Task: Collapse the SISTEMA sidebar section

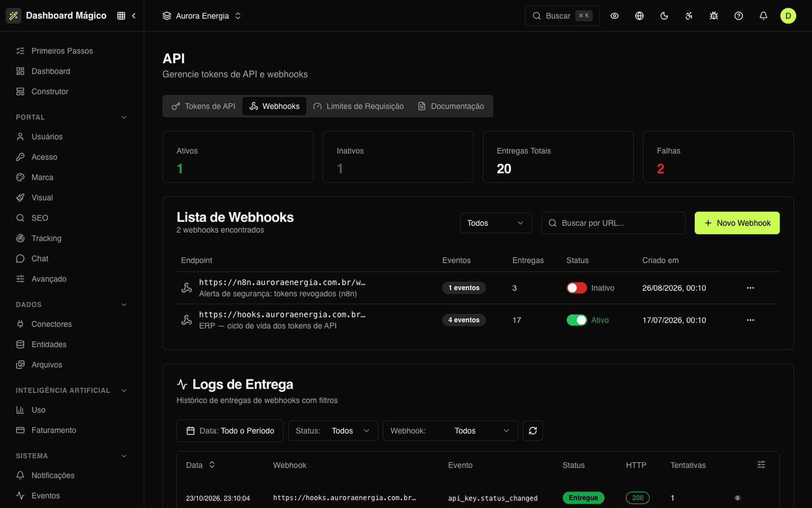Action: pos(72,456)
